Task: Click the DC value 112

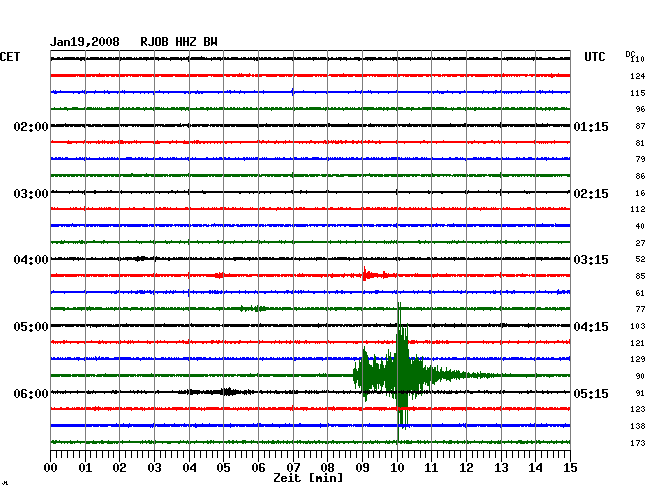Action: pyautogui.click(x=638, y=209)
